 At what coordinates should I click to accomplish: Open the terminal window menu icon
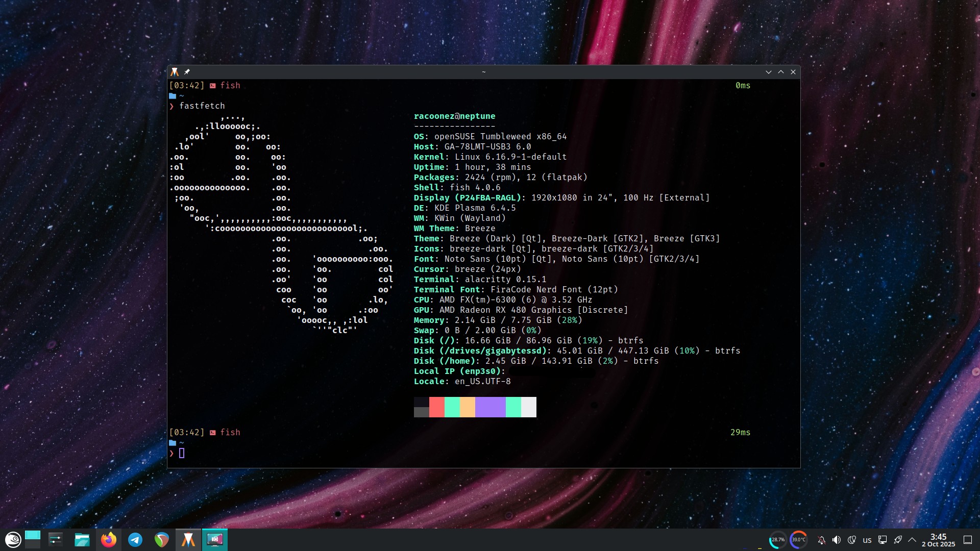click(175, 72)
